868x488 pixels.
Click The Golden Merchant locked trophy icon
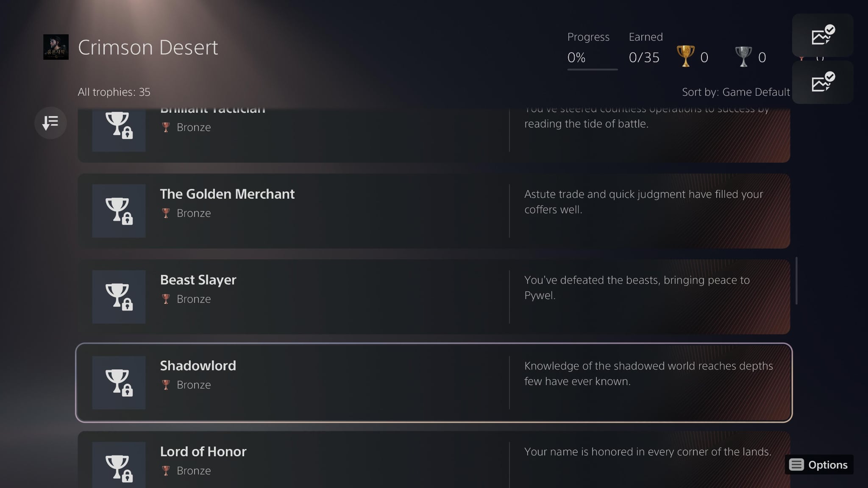(x=119, y=211)
